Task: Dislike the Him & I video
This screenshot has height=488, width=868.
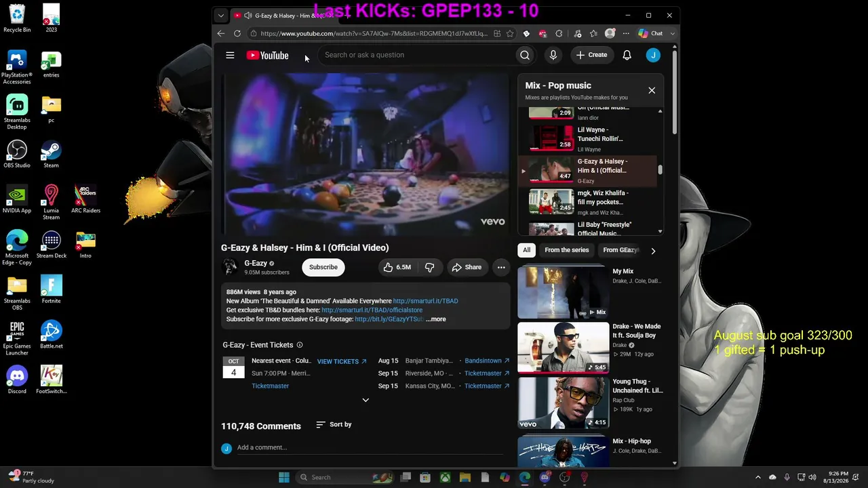Action: pos(429,267)
